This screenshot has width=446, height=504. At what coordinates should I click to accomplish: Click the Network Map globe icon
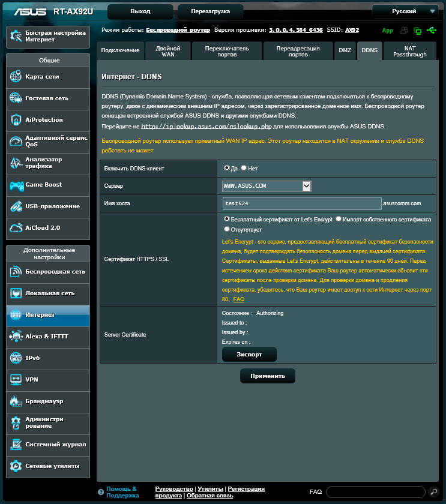pyautogui.click(x=16, y=77)
